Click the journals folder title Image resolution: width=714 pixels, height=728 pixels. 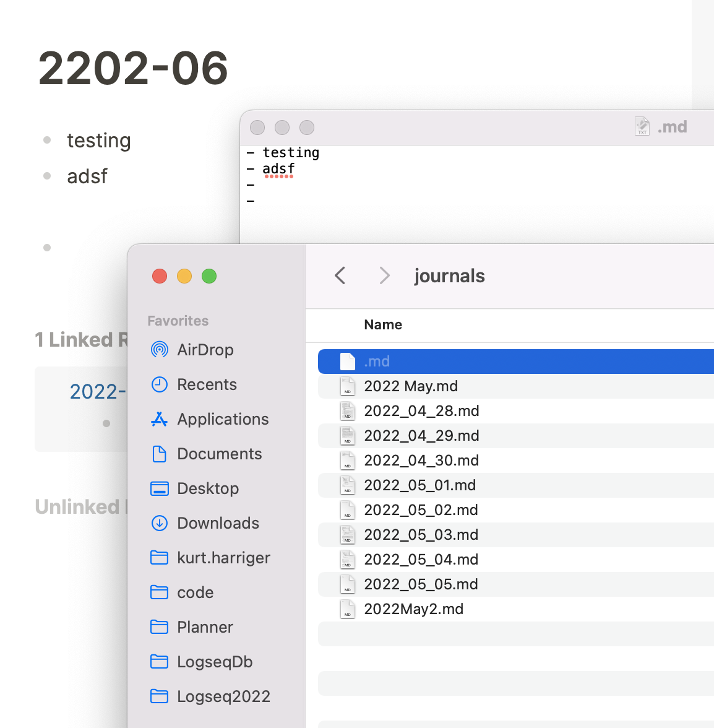point(449,276)
